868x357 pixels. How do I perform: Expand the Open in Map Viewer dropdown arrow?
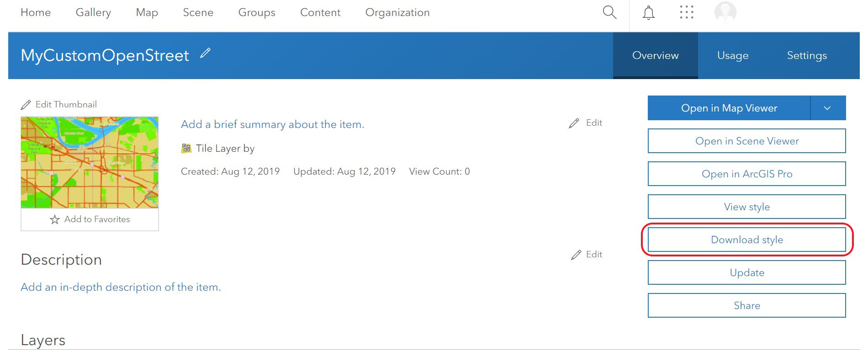(x=827, y=108)
